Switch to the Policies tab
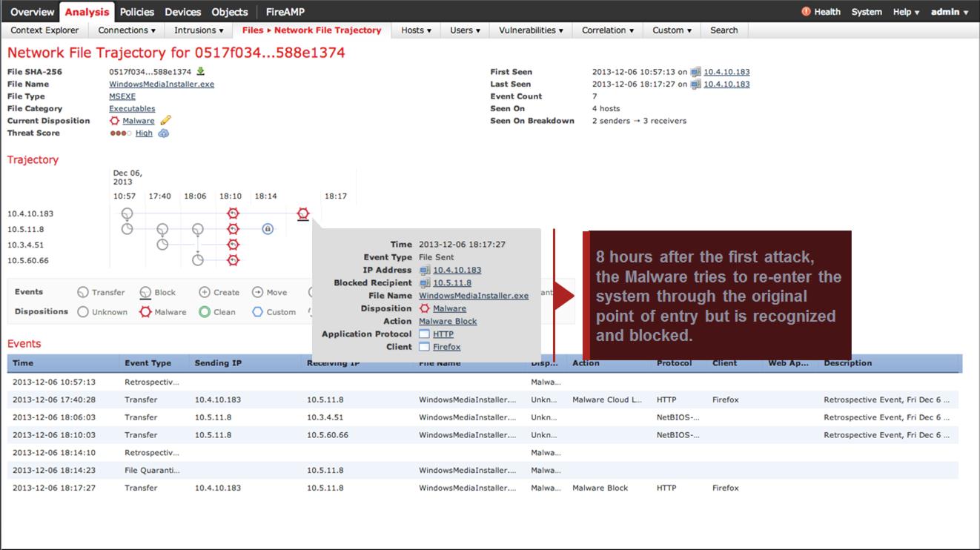980x550 pixels. click(x=137, y=12)
